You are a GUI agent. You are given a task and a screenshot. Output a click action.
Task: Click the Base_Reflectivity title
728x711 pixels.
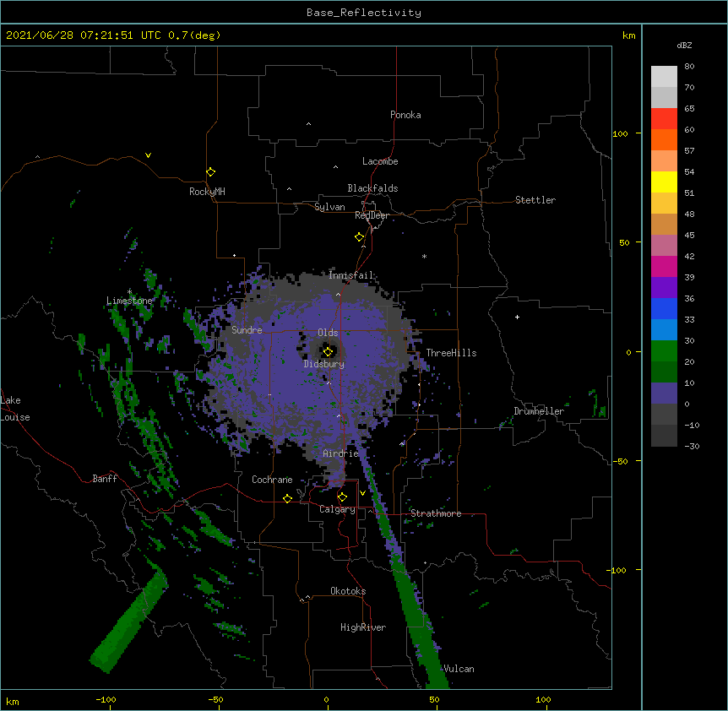pyautogui.click(x=364, y=13)
